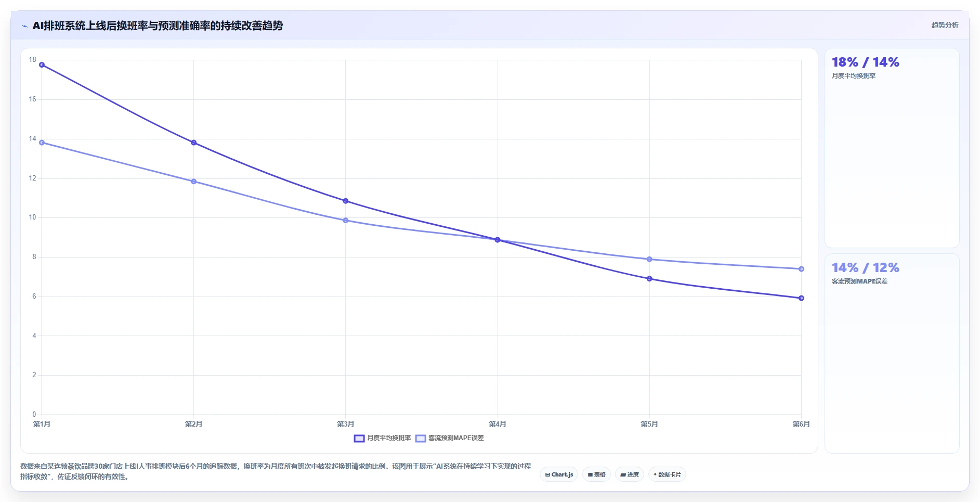Click the y-axis value 4
The image size is (980, 502).
(34, 336)
